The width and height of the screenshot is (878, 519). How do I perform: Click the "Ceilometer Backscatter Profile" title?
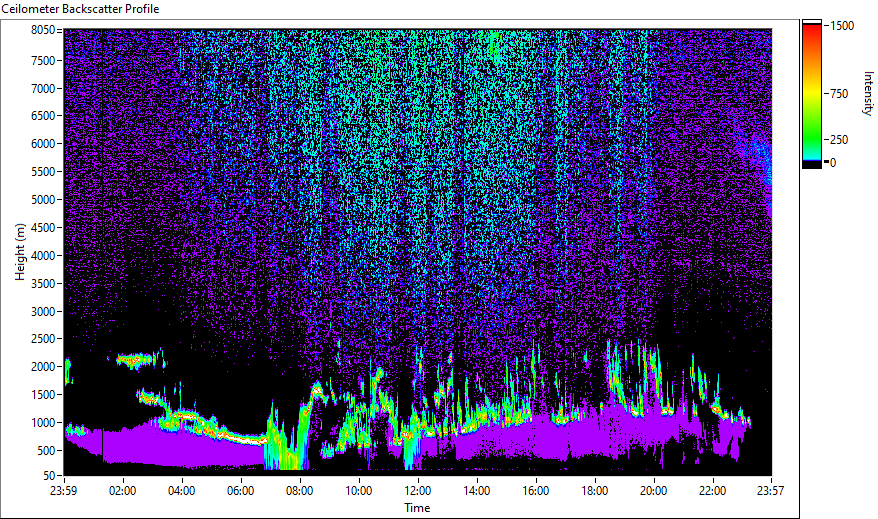pyautogui.click(x=80, y=9)
